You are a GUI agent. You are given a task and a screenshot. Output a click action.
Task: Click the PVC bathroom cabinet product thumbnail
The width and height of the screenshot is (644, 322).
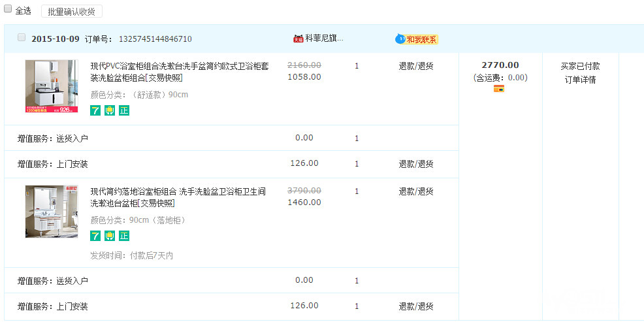(51, 86)
